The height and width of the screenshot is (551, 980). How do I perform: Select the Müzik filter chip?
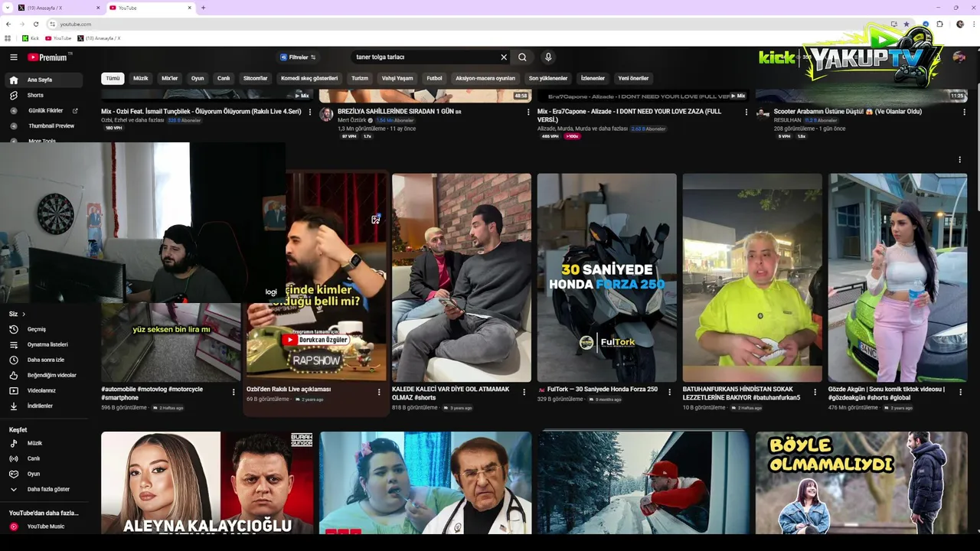click(141, 78)
